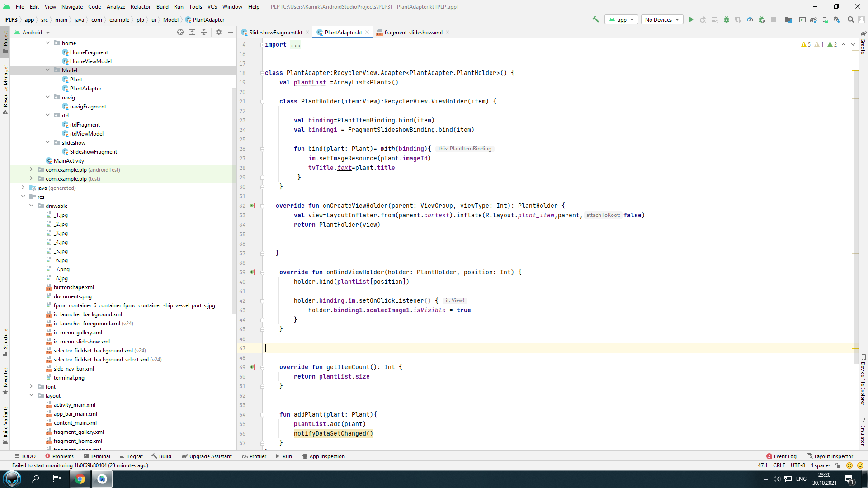Click the next highlighted error arrow
Viewport: 868px width, 488px height.
(853, 44)
